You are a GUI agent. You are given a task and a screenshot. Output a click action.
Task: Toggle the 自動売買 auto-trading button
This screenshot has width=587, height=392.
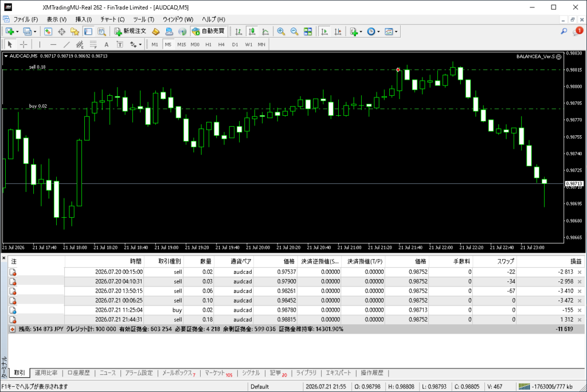coord(208,32)
